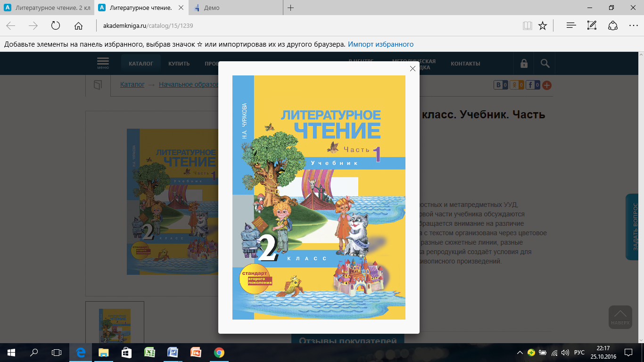This screenshot has height=362, width=644.
Task: Open the Edge Hub panel
Action: [x=571, y=26]
